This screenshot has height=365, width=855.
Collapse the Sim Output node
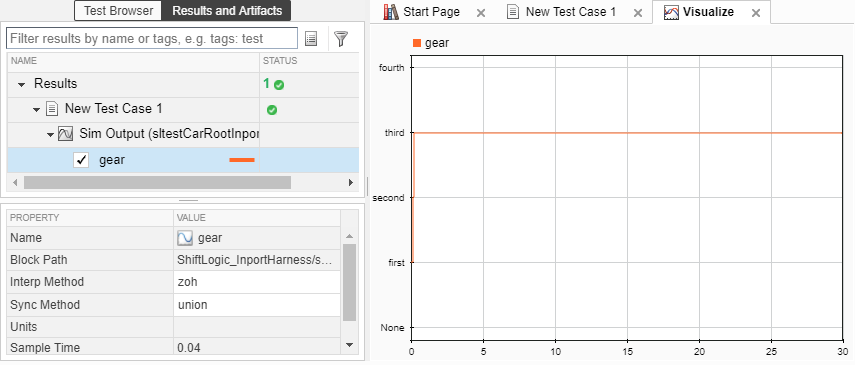[x=50, y=134]
